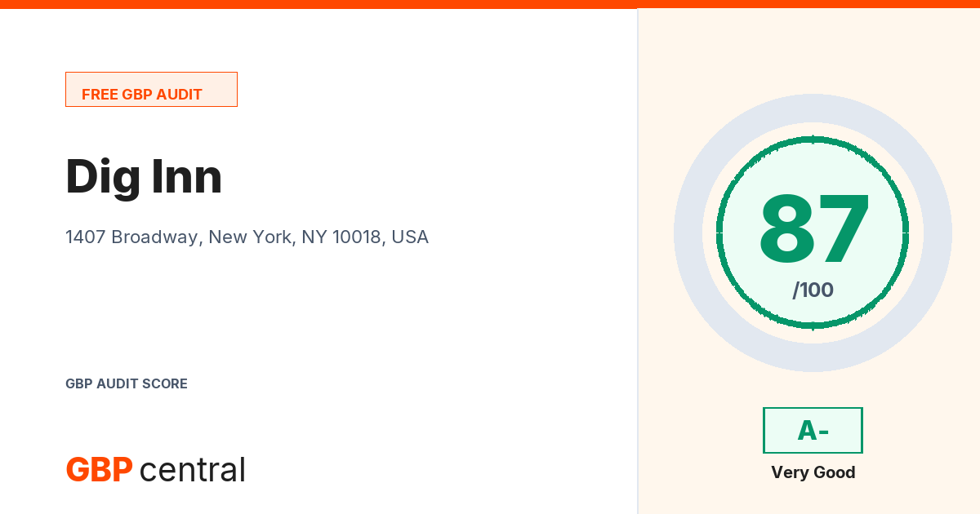Open the GBP central logo
The image size is (980, 514).
click(155, 469)
